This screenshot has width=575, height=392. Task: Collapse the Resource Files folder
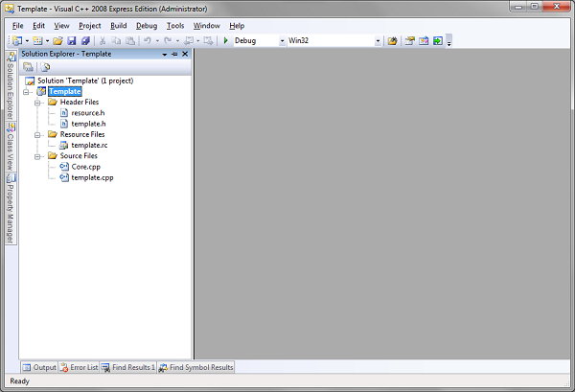pyautogui.click(x=37, y=135)
